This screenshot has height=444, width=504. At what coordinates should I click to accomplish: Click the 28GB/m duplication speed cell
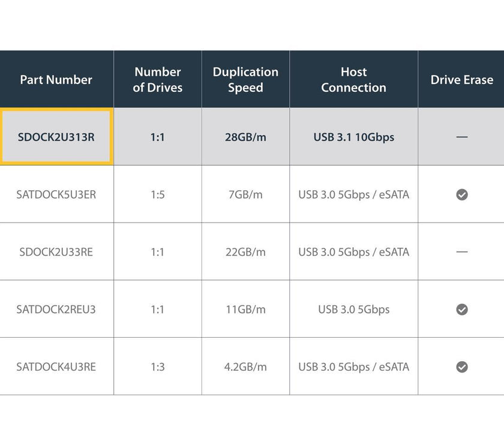245,137
